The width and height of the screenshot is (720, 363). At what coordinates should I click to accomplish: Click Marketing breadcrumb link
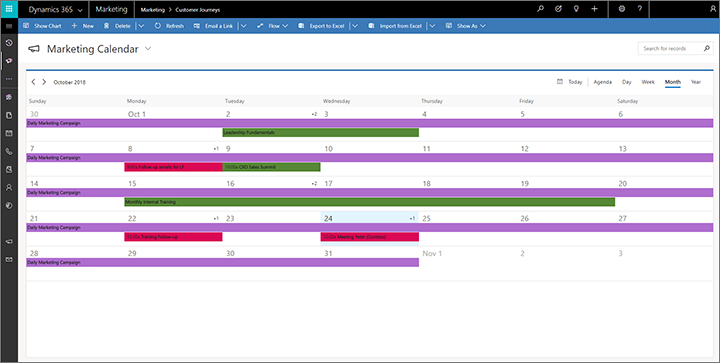point(152,10)
